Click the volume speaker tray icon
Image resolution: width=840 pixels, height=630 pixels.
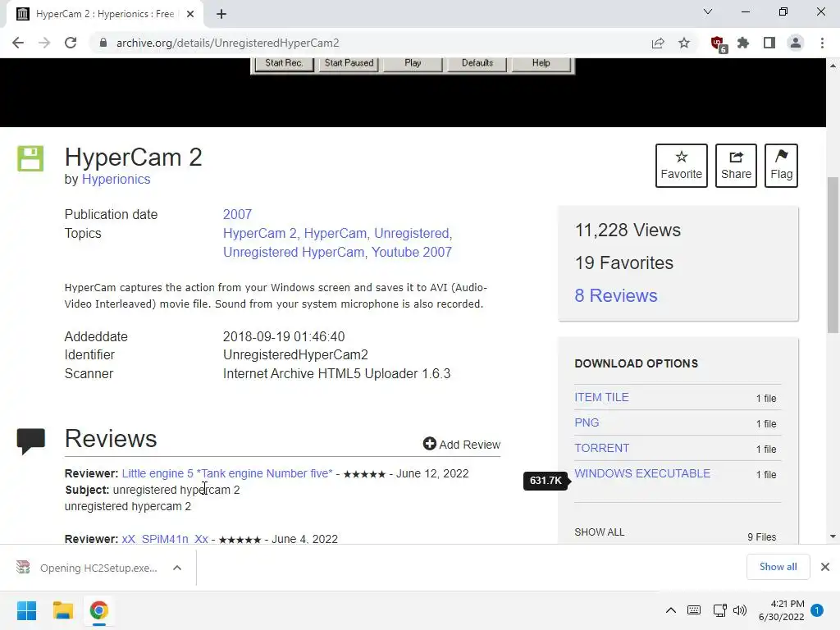tap(740, 610)
